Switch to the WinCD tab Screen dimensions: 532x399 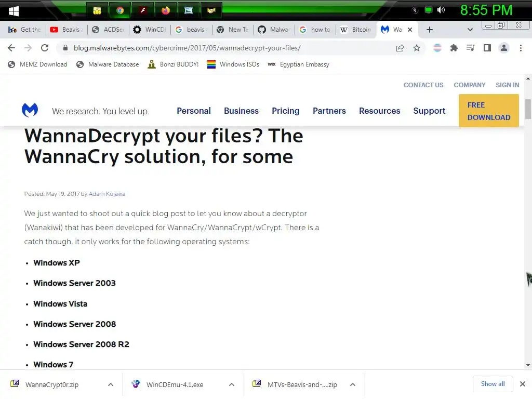coord(150,30)
